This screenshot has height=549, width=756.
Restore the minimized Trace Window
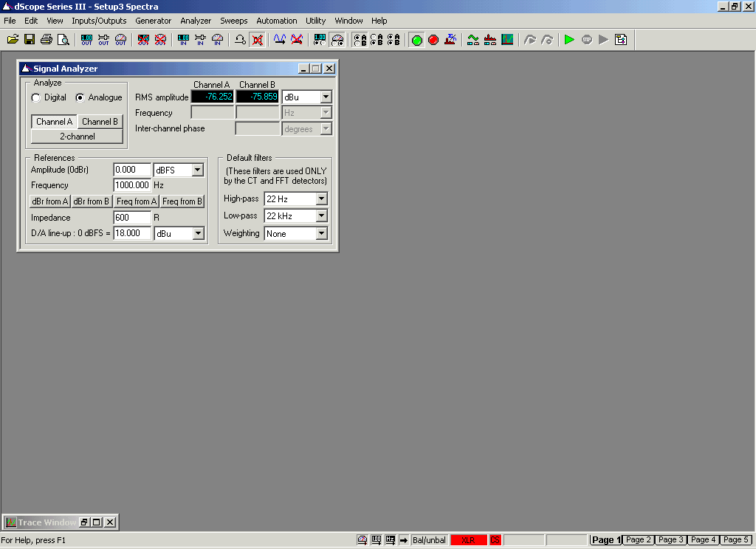point(84,522)
